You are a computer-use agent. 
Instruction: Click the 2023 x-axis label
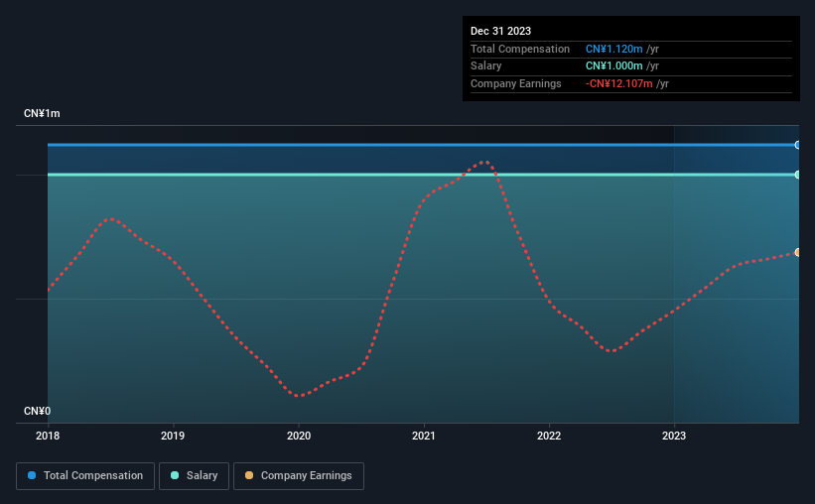(x=674, y=436)
